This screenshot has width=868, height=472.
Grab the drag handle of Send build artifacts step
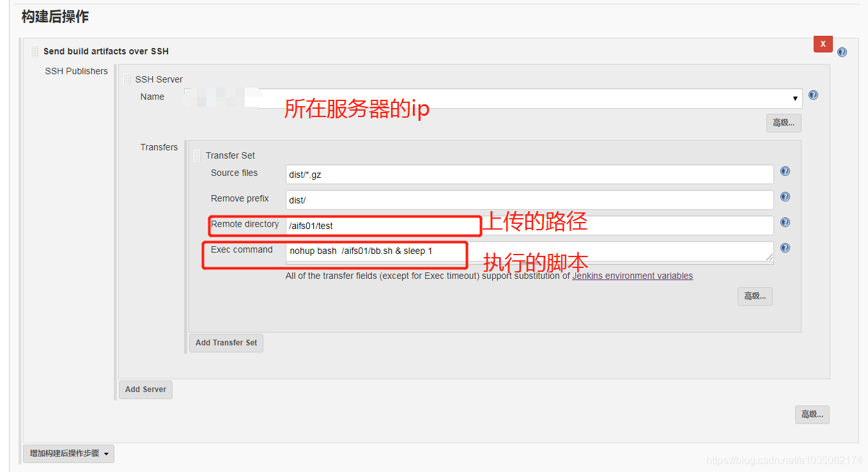pyautogui.click(x=35, y=51)
